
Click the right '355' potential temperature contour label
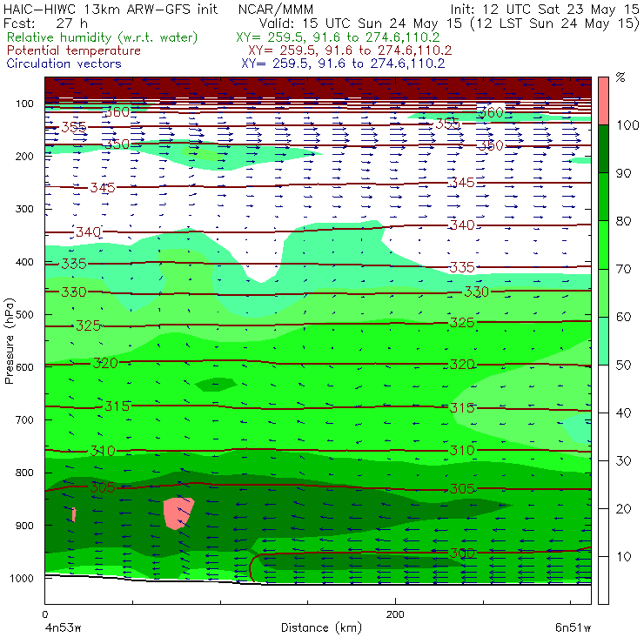[447, 124]
